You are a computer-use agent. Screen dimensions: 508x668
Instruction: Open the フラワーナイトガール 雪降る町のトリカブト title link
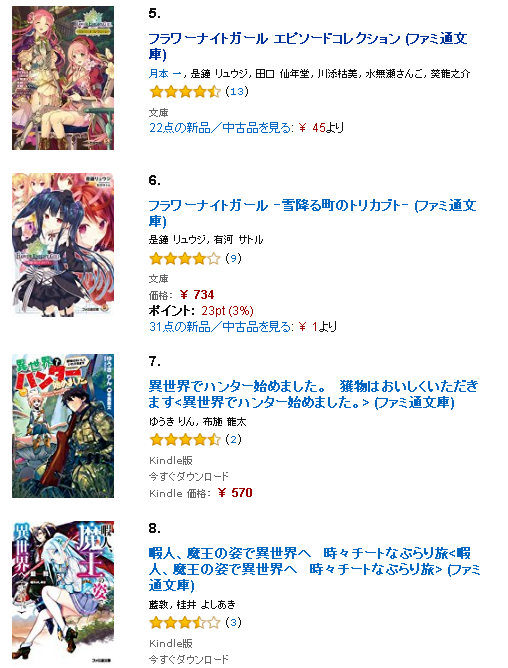pos(312,213)
